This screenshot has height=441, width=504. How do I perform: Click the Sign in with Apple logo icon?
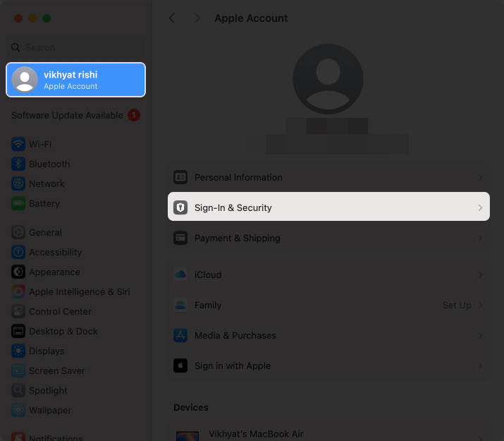180,366
